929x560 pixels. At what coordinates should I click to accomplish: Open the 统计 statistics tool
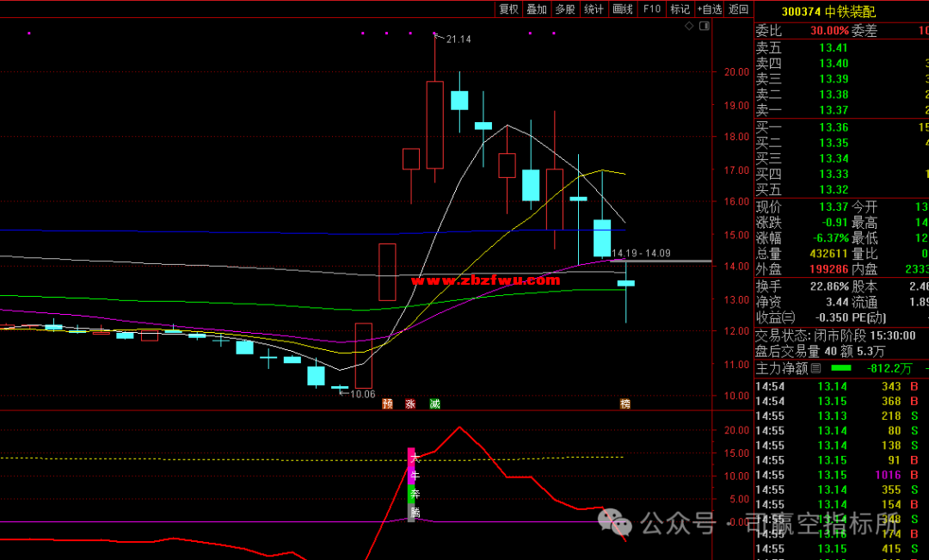click(x=594, y=9)
